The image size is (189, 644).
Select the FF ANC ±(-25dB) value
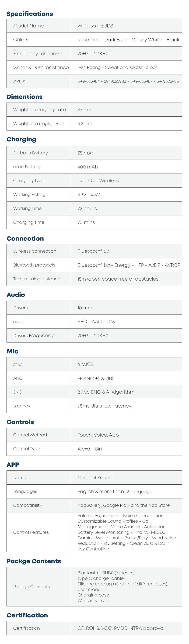pos(95,378)
